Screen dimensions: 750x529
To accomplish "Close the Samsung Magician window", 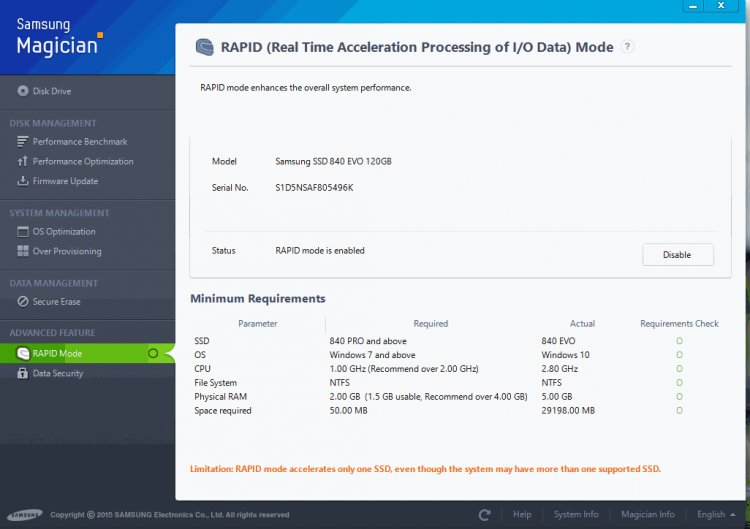I will (x=720, y=6).
